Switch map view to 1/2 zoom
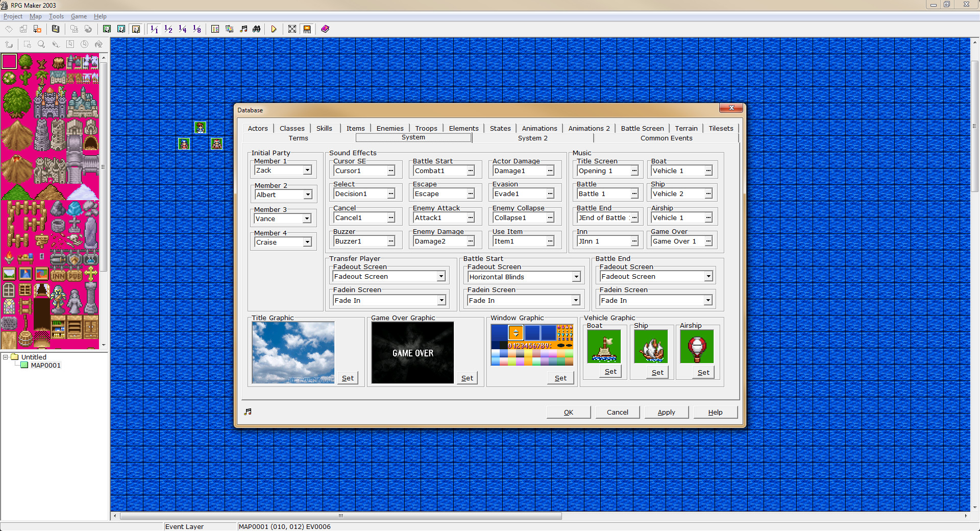 [x=168, y=29]
